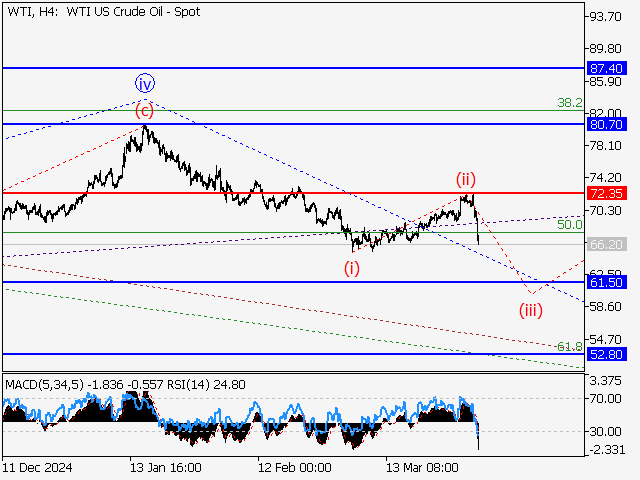The width and height of the screenshot is (640, 480).
Task: Click the red (c) wave label
Action: [146, 110]
